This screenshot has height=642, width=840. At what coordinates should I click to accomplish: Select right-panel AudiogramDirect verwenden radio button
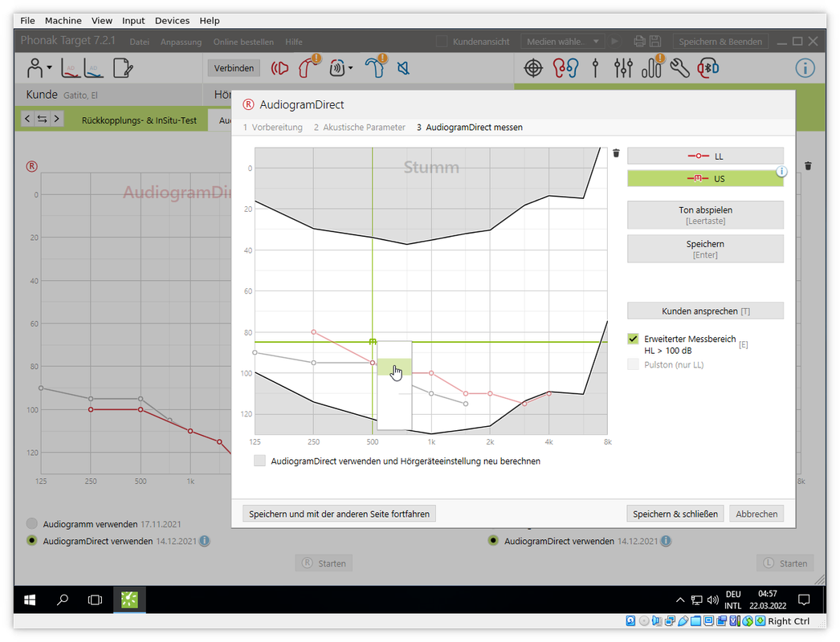coord(493,540)
